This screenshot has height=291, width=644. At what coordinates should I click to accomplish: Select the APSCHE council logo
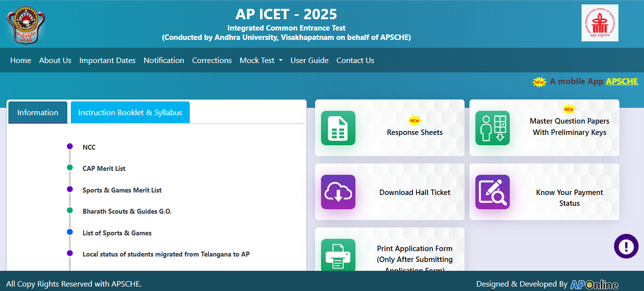pyautogui.click(x=600, y=24)
